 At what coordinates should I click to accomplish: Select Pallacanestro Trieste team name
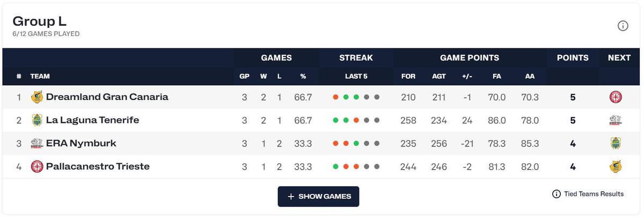tap(98, 166)
